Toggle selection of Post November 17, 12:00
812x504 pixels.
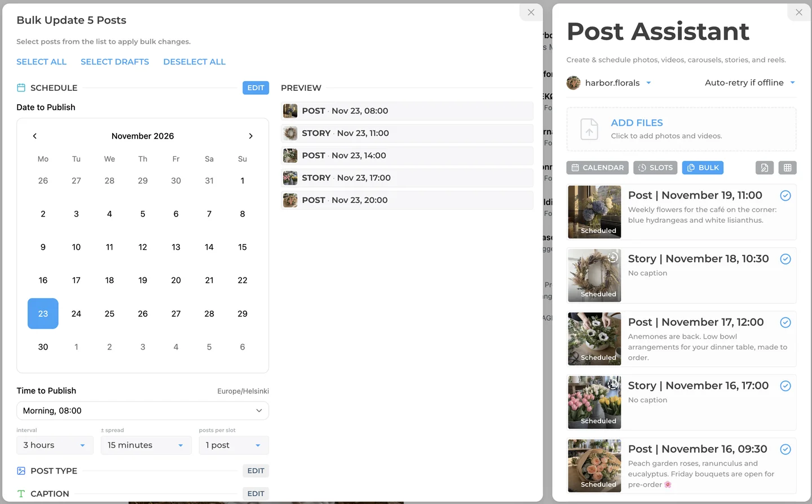point(785,322)
